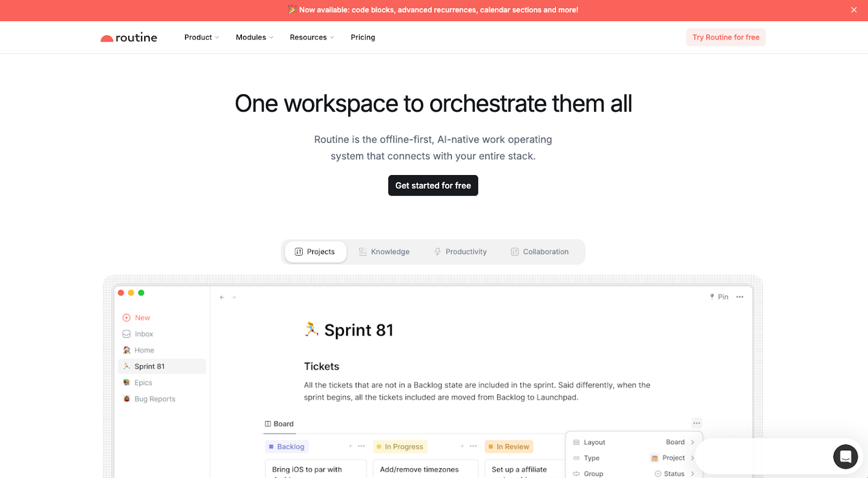Click the Backlog column label

point(286,447)
